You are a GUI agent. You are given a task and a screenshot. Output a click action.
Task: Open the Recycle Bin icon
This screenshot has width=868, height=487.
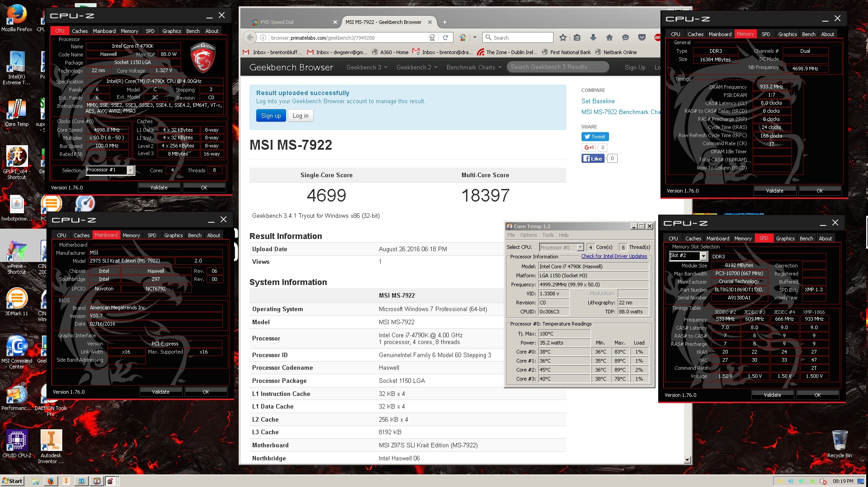click(x=840, y=444)
